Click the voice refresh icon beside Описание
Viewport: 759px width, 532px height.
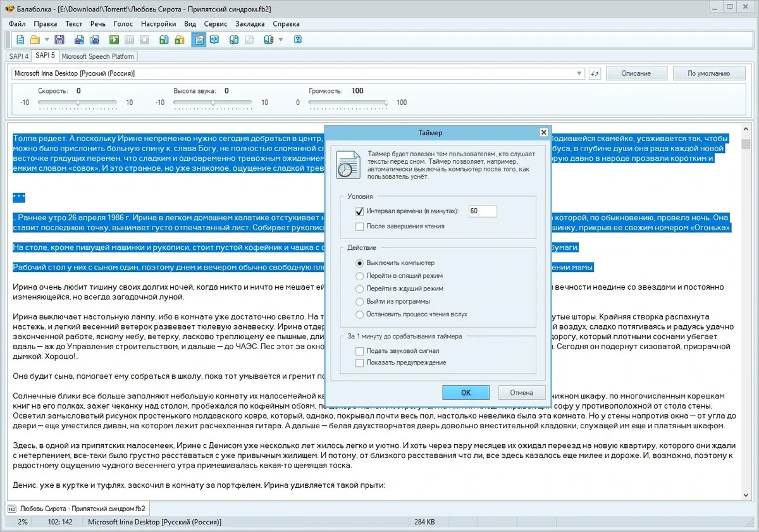(595, 73)
